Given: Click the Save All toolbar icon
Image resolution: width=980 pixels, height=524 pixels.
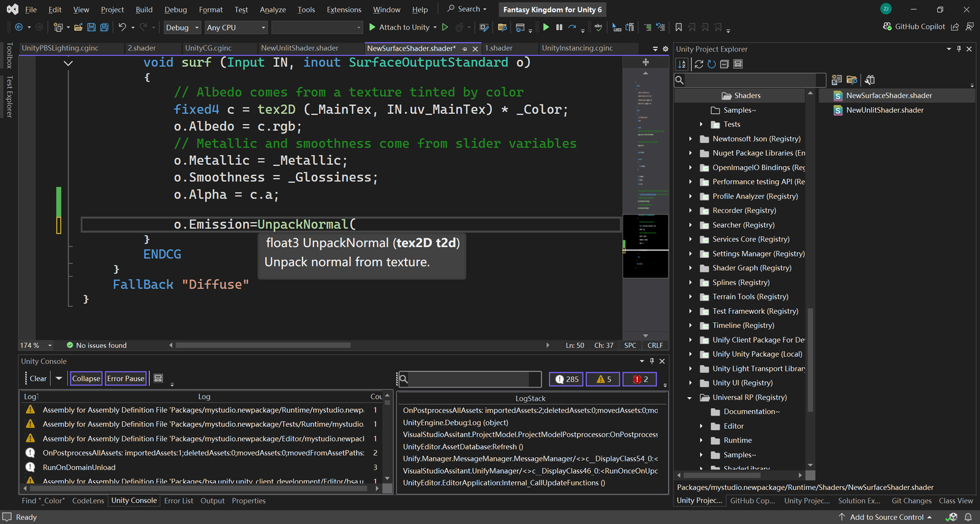Looking at the screenshot, I should coord(104,28).
